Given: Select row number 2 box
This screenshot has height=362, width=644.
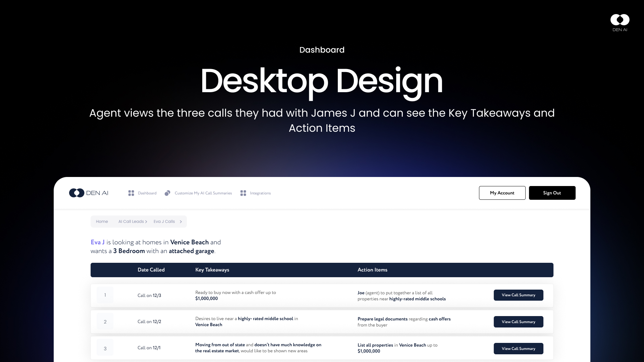Looking at the screenshot, I should [x=105, y=322].
